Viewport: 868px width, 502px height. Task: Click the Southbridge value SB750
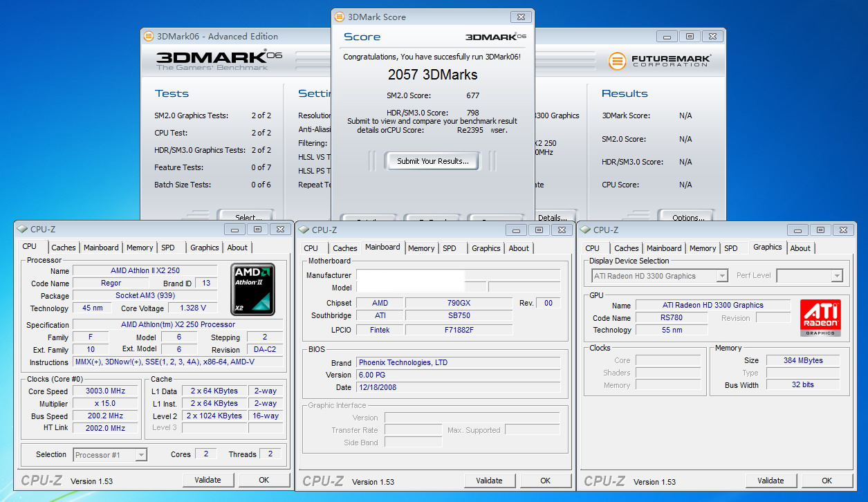point(459,316)
